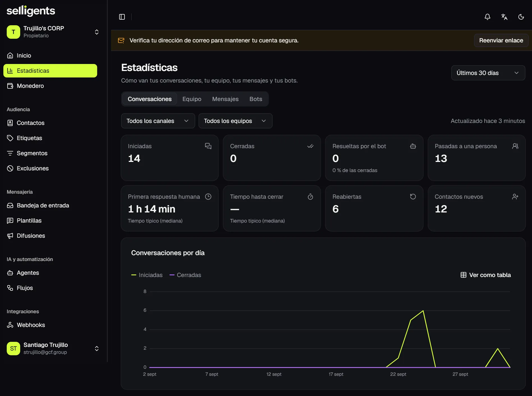Open Todos los canales dropdown
The width and height of the screenshot is (532, 396).
(158, 121)
